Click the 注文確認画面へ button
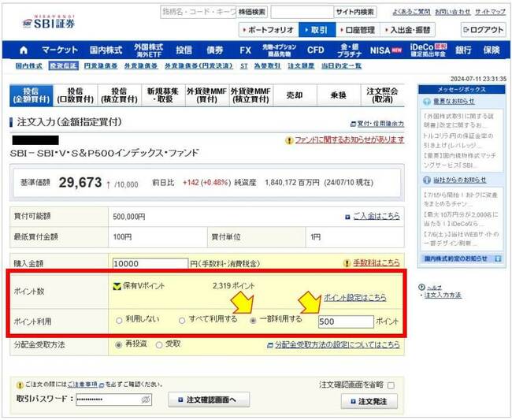512x420 pixels. 209,400
